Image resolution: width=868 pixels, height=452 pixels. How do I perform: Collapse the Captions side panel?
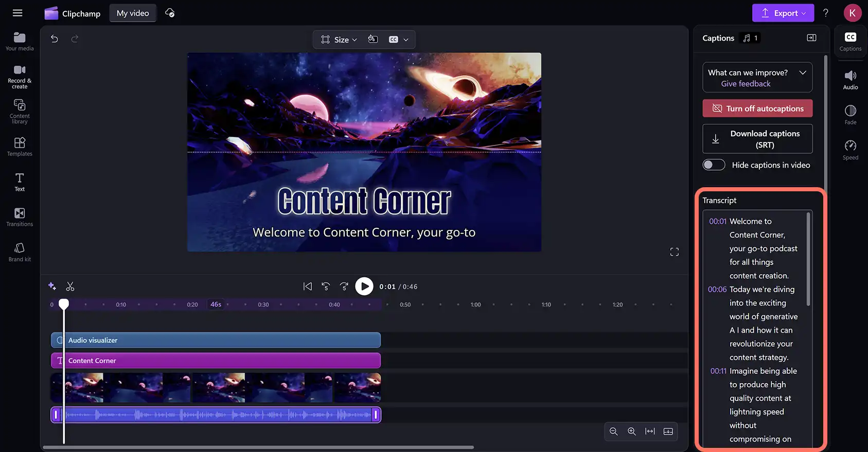point(811,38)
